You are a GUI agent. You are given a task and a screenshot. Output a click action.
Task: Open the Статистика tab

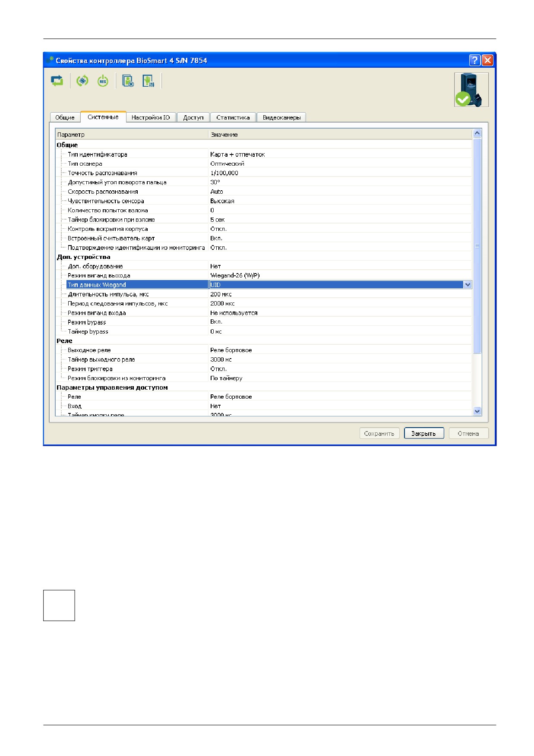tap(233, 117)
